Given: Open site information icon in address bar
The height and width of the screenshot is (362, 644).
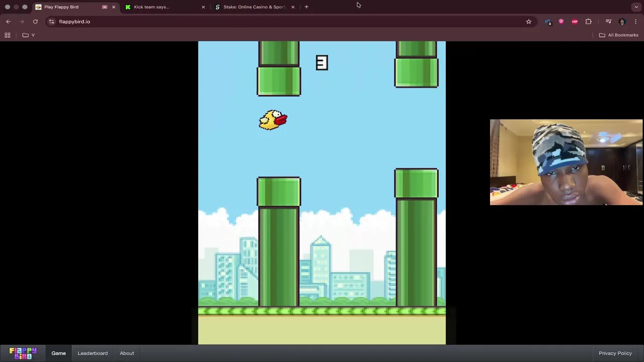Looking at the screenshot, I should point(52,22).
